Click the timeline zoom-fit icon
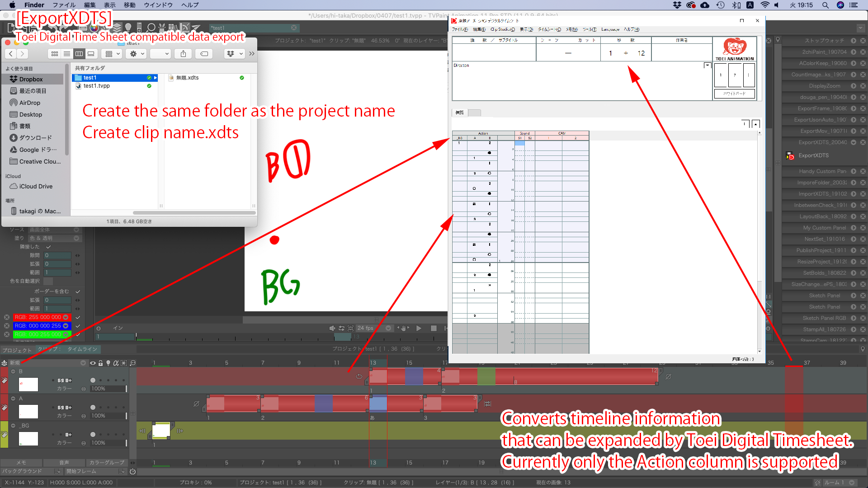The width and height of the screenshot is (868, 488). pyautogui.click(x=133, y=363)
